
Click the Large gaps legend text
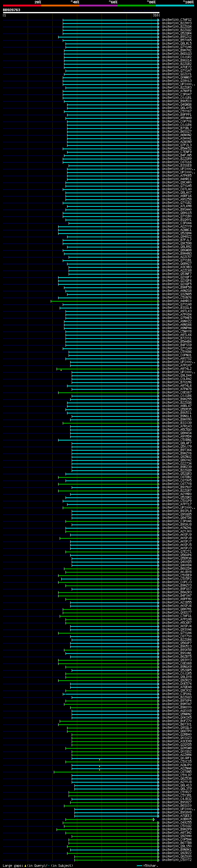38,865
